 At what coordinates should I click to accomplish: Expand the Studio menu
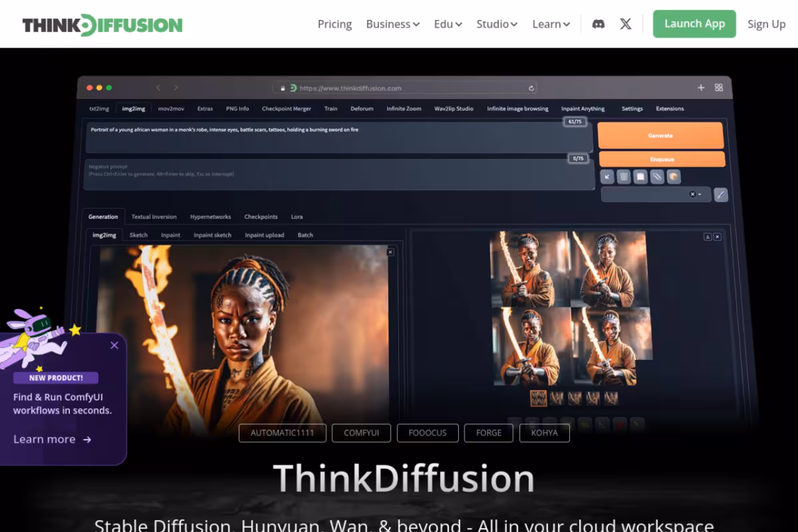497,24
